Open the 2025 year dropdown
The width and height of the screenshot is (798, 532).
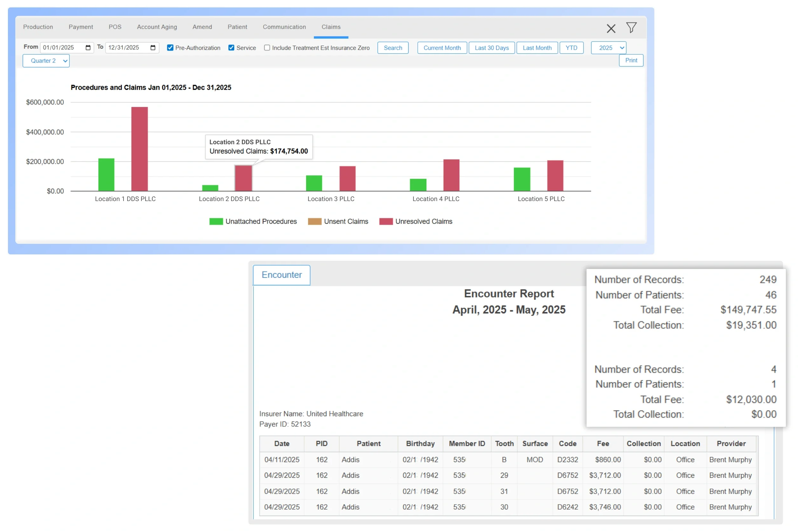[x=608, y=48]
